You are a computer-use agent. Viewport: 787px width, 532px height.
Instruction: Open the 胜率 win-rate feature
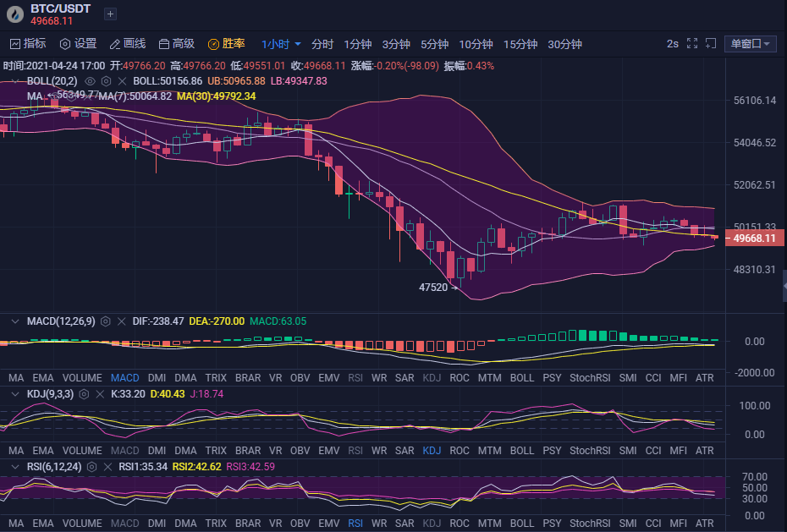227,44
